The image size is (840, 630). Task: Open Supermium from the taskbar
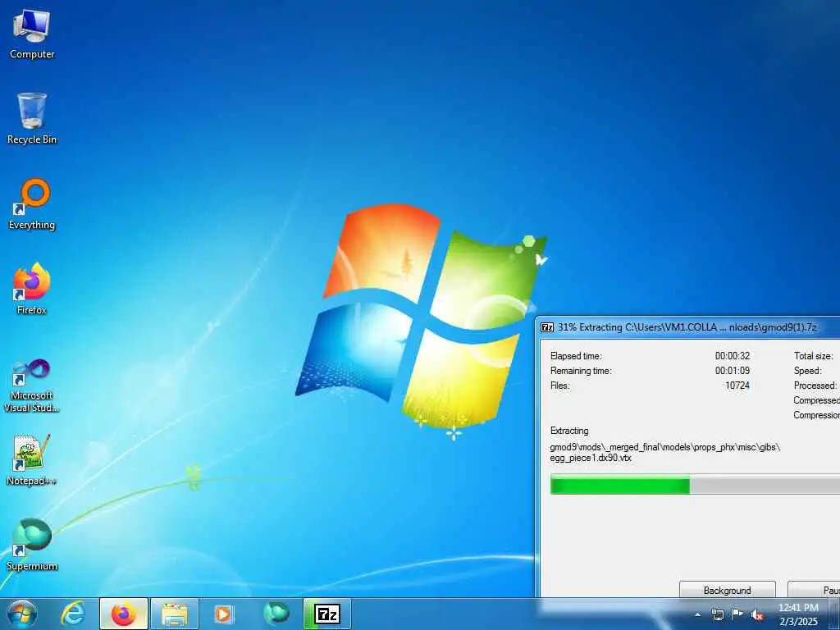276,614
